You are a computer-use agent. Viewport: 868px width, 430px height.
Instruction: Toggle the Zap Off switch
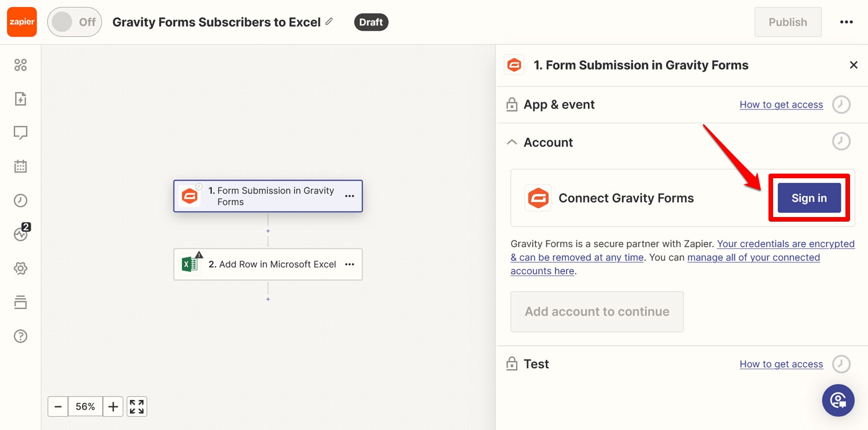[x=75, y=22]
